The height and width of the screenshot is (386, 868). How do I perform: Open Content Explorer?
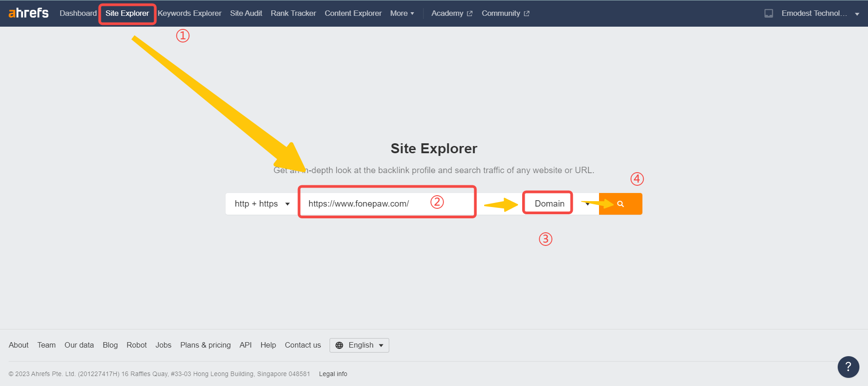click(353, 14)
